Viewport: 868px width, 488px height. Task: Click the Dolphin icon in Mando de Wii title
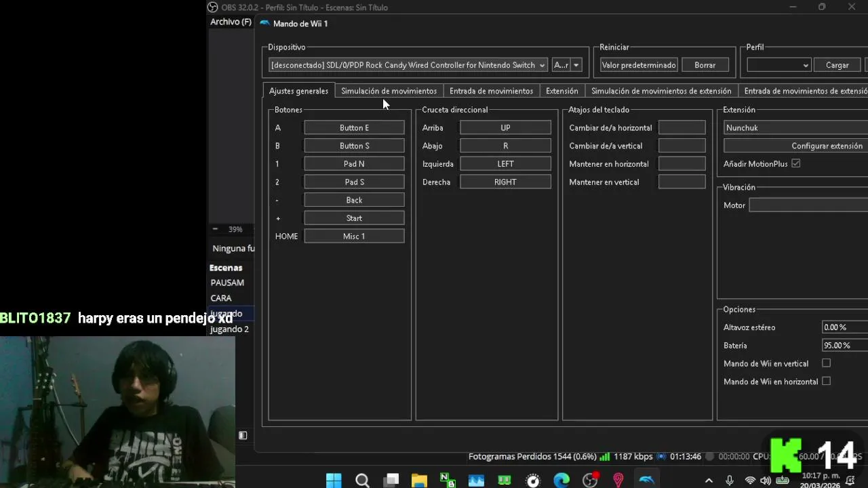click(264, 23)
